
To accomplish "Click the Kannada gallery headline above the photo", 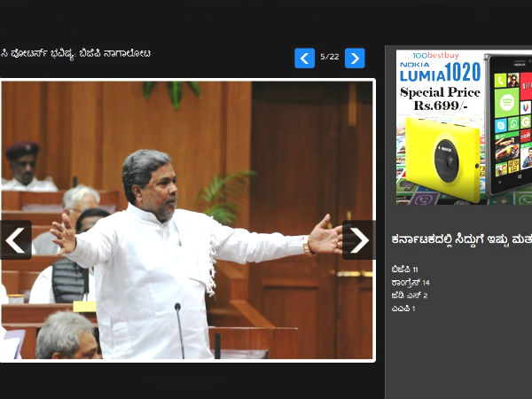I will (x=75, y=54).
